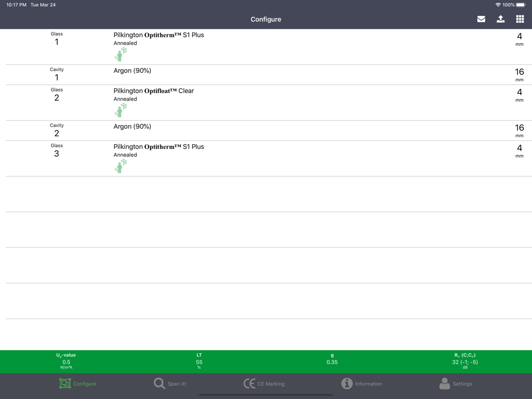View the Ug-value 0.5 result

click(x=66, y=362)
